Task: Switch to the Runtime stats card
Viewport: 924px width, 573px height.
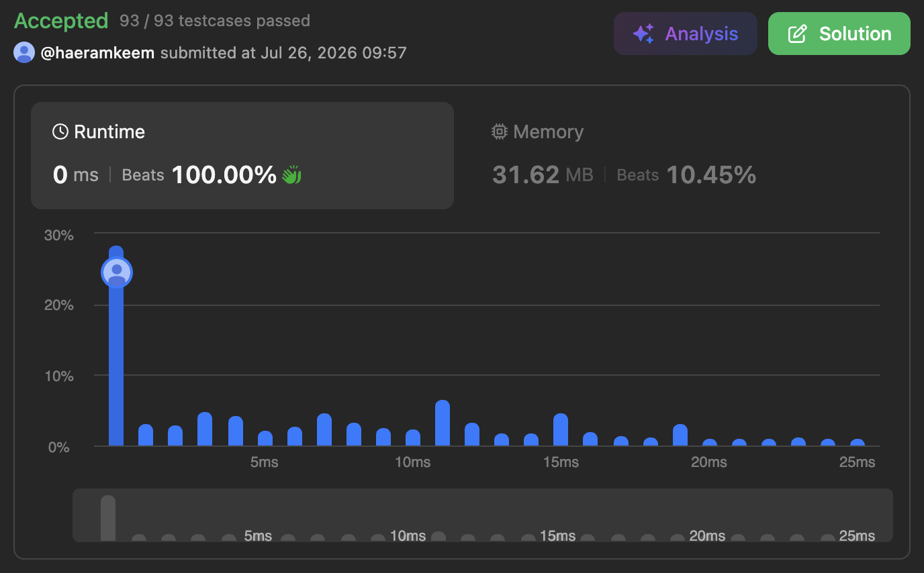Action: (x=242, y=156)
